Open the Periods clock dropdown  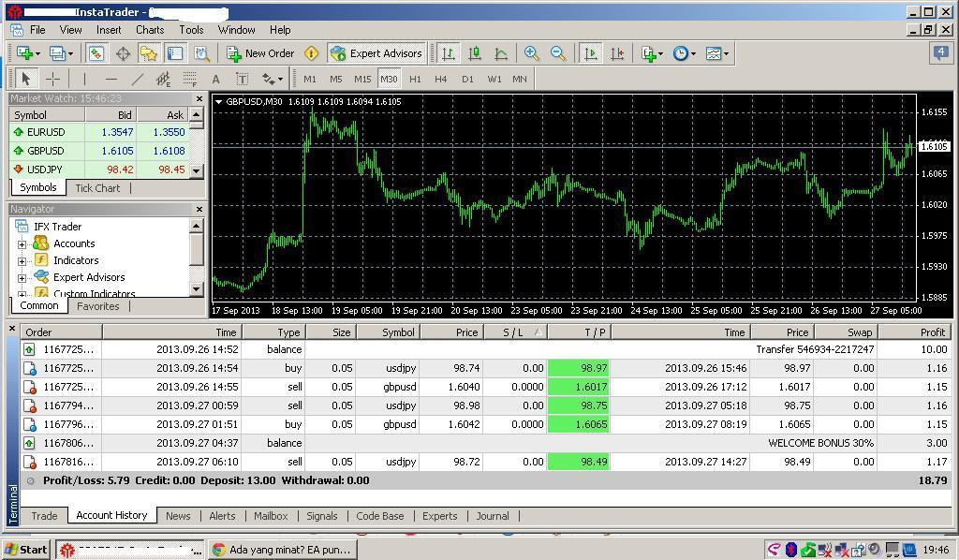pos(685,53)
